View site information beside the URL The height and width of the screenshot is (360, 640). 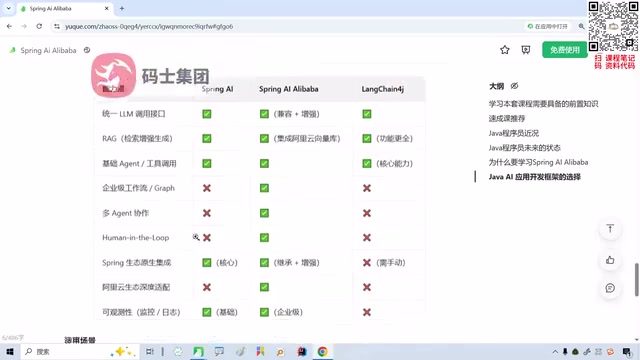[57, 27]
